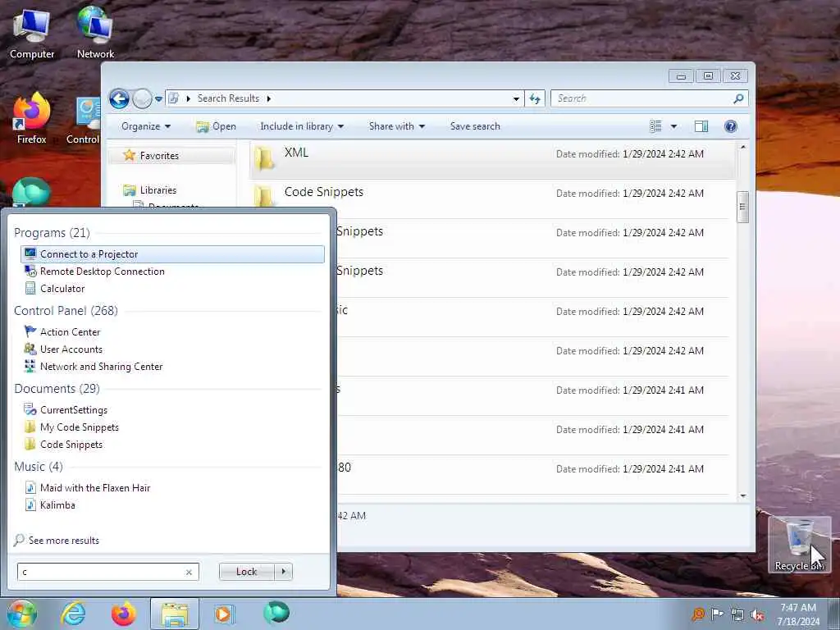Click the Windows Start orb
840x630 pixels.
[21, 614]
